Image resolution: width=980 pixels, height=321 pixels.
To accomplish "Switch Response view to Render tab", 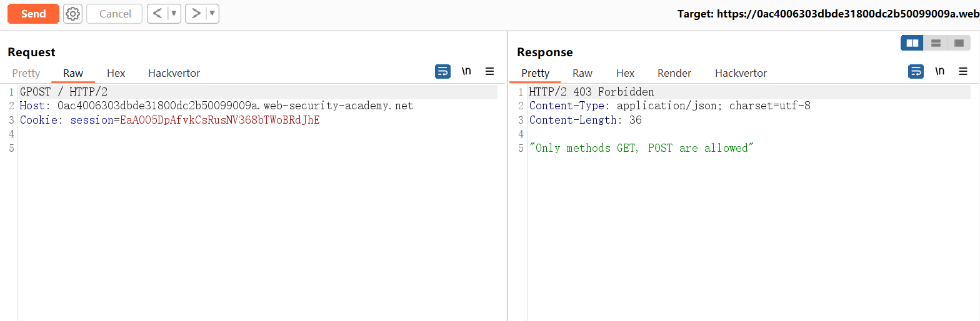I will pos(674,73).
